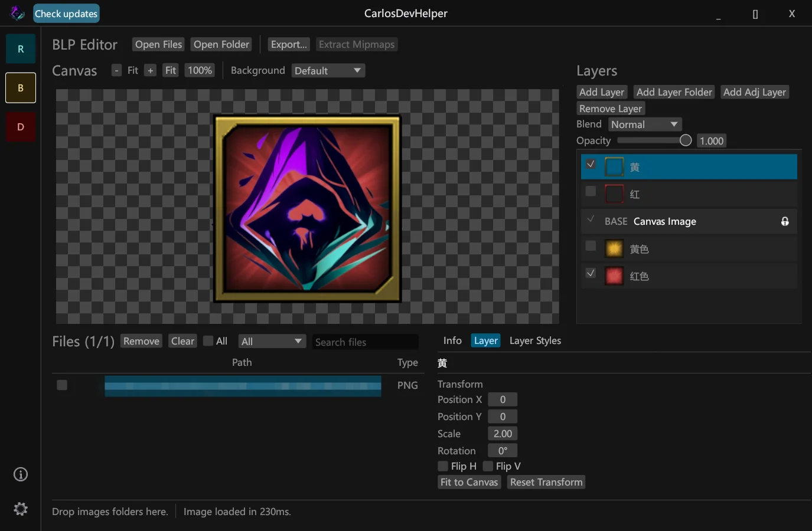Image resolution: width=812 pixels, height=531 pixels.
Task: Open the R module in the sidebar
Action: (x=21, y=49)
